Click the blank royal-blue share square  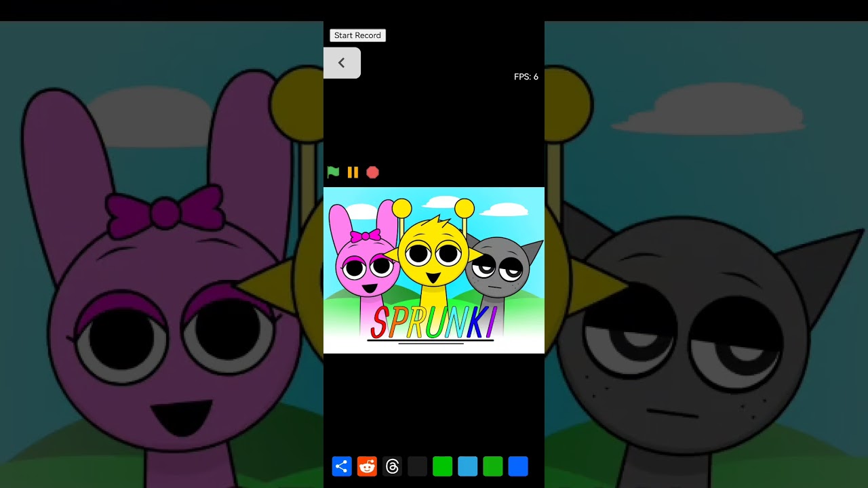[518, 466]
